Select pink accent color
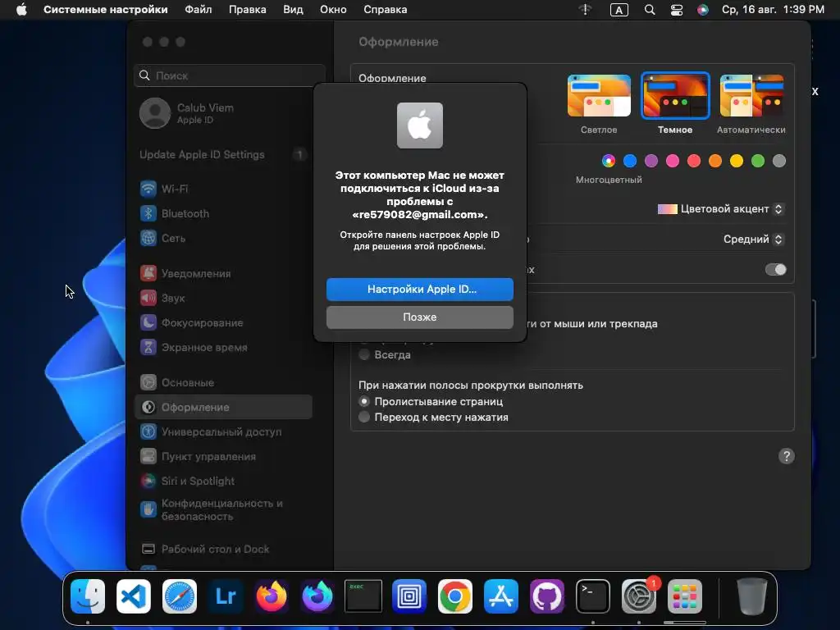840x630 pixels. pyautogui.click(x=673, y=161)
